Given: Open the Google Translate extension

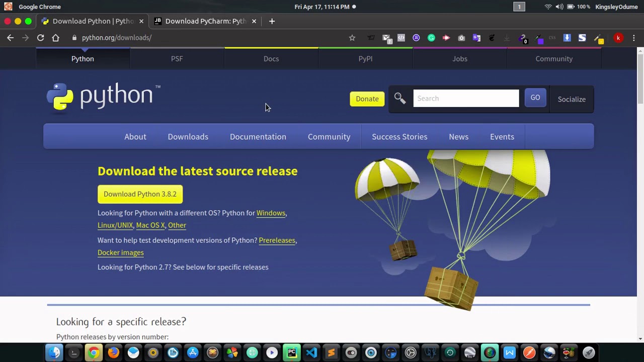Looking at the screenshot, I should click(x=476, y=38).
